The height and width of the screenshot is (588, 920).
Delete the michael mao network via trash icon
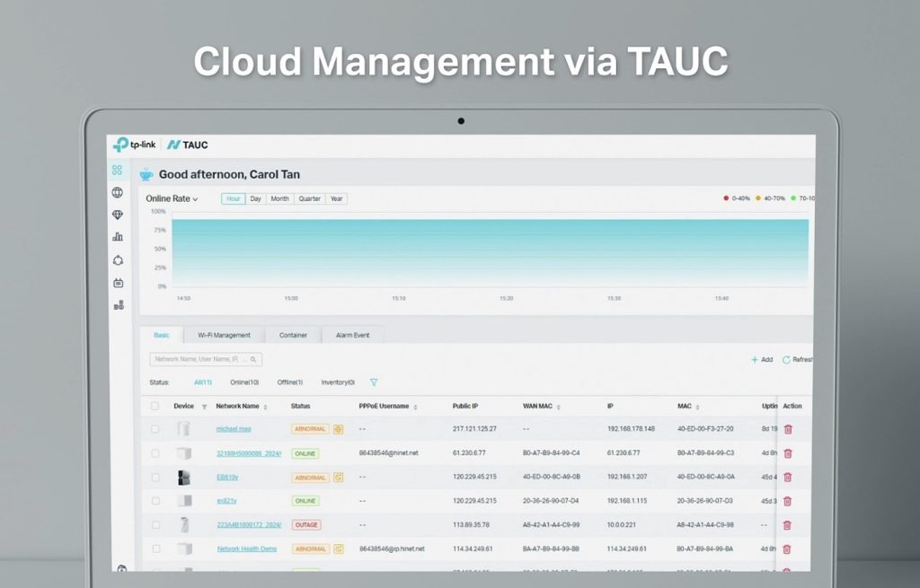pos(788,429)
